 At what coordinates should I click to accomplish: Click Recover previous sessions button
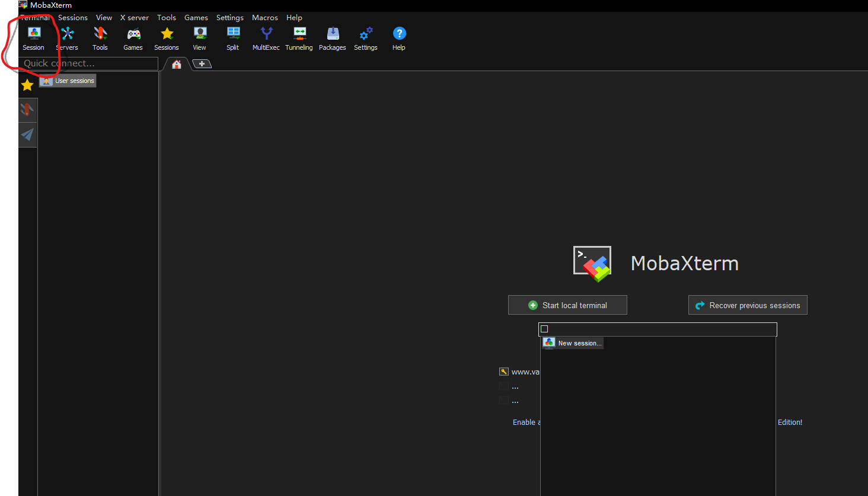point(748,305)
